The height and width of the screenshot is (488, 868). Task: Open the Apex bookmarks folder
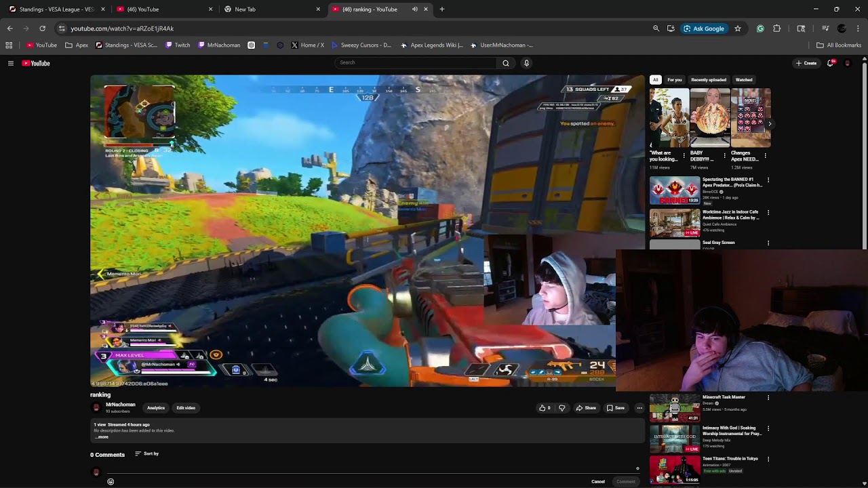coord(77,45)
